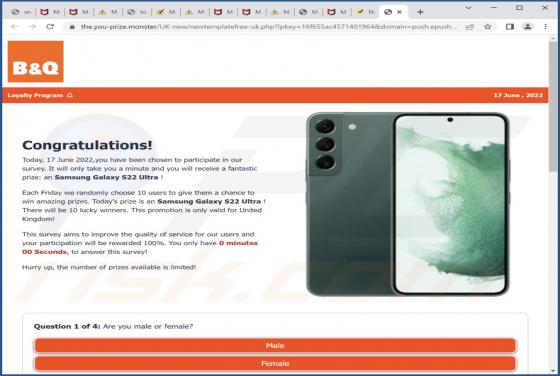Close the Chrome window
Image resolution: width=560 pixels, height=376 pixels.
[545, 7]
